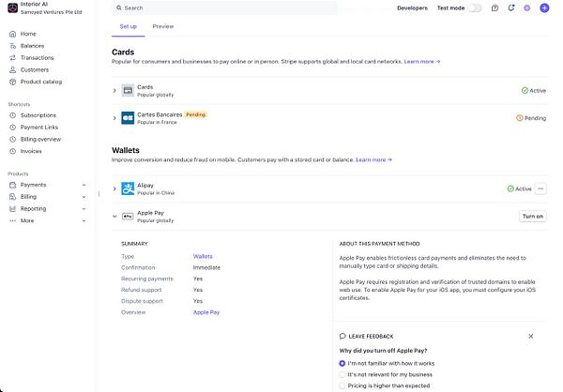Open the Developers menu
Viewport: 563px width, 392px height.
pyautogui.click(x=412, y=8)
